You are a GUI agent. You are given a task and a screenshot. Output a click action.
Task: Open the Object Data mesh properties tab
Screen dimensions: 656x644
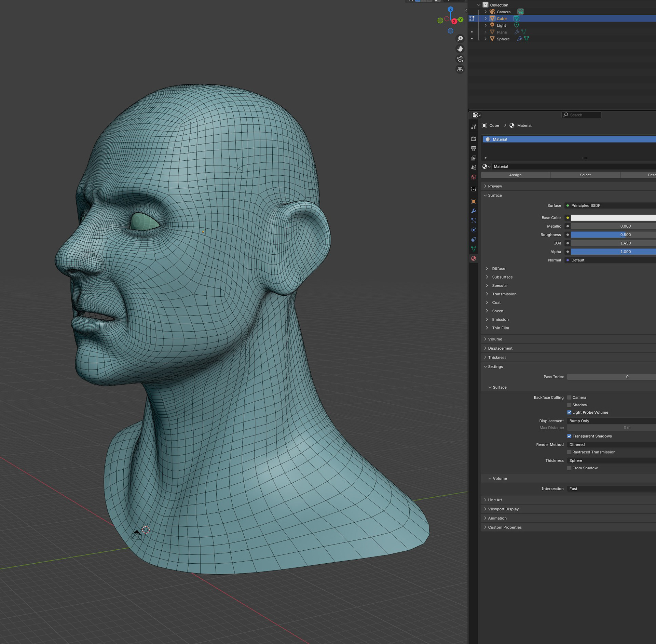click(x=474, y=249)
